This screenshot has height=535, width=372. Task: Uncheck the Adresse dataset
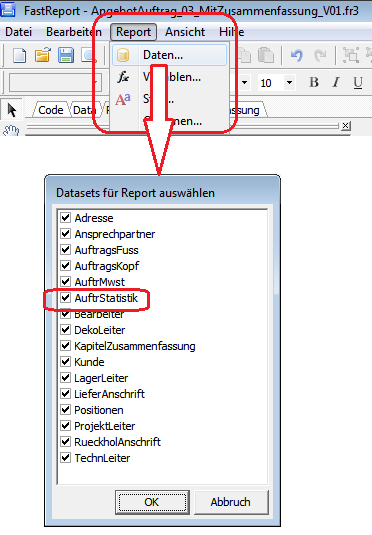[65, 218]
